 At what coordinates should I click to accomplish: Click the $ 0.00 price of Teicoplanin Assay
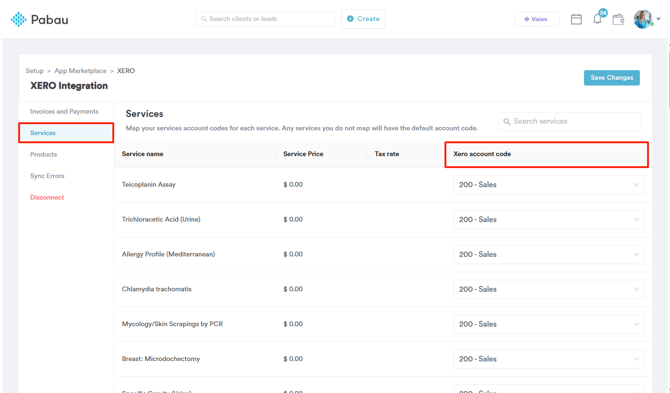[x=293, y=185]
